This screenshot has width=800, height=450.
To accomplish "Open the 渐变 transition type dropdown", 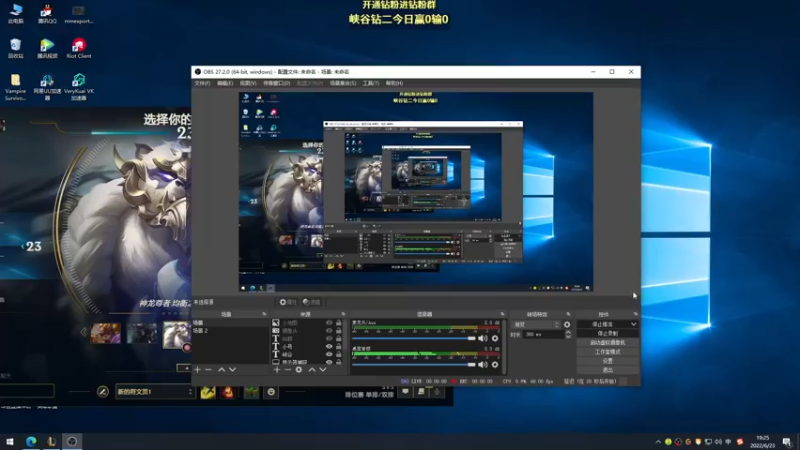I will 536,324.
